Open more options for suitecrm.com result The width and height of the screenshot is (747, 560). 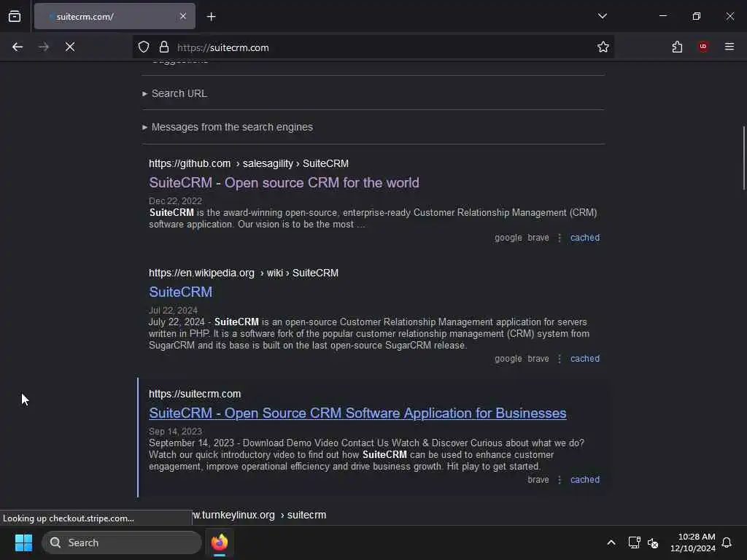click(560, 480)
